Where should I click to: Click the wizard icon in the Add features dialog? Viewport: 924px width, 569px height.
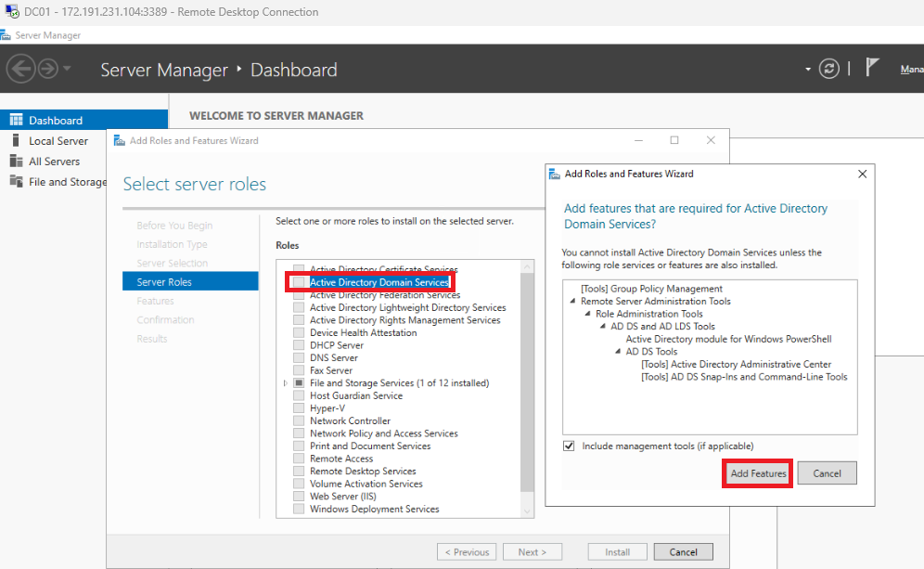click(x=555, y=174)
